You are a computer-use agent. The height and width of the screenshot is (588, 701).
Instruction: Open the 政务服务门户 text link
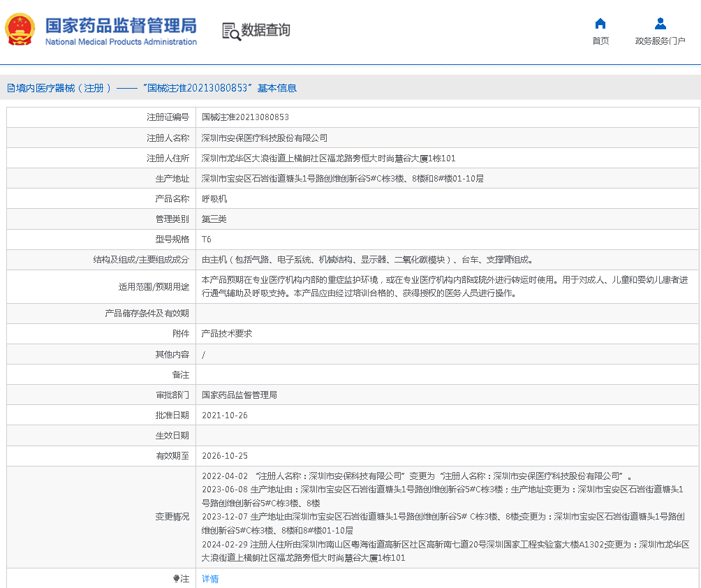[x=660, y=41]
